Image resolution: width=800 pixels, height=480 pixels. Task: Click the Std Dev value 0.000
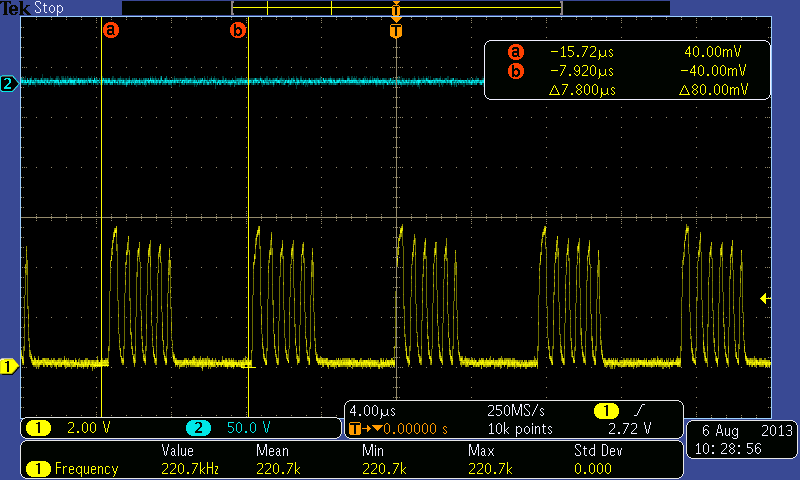click(x=593, y=469)
